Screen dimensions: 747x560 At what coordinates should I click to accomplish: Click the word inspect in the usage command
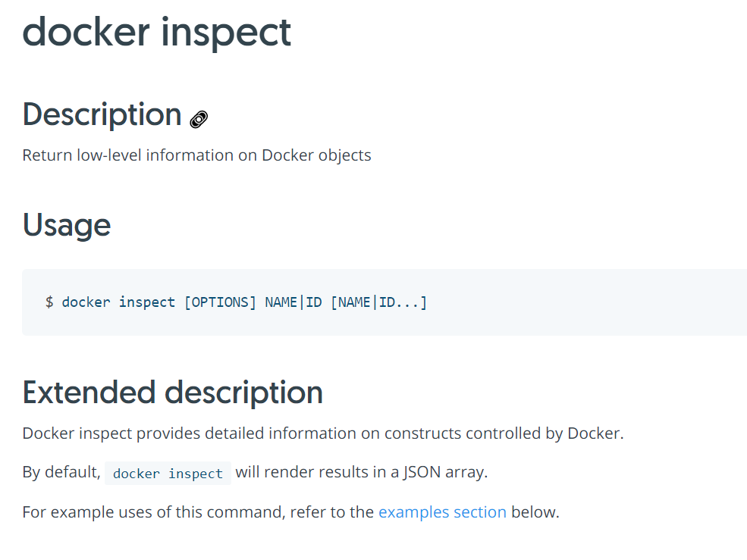(146, 302)
